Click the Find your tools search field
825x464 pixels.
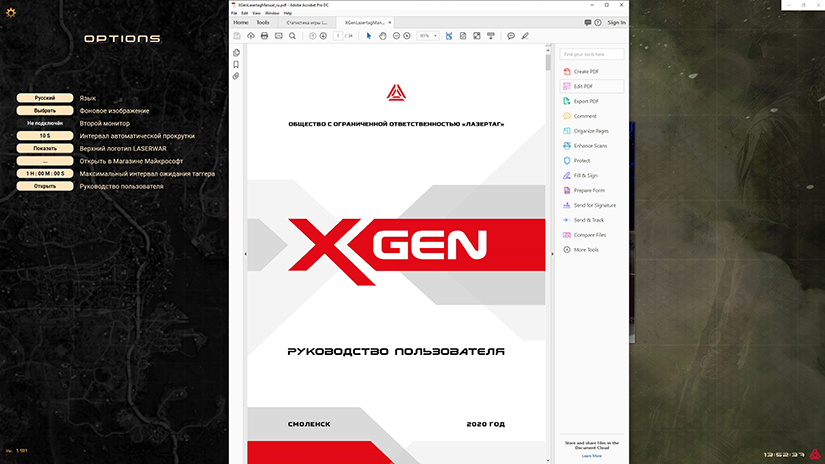click(x=591, y=54)
